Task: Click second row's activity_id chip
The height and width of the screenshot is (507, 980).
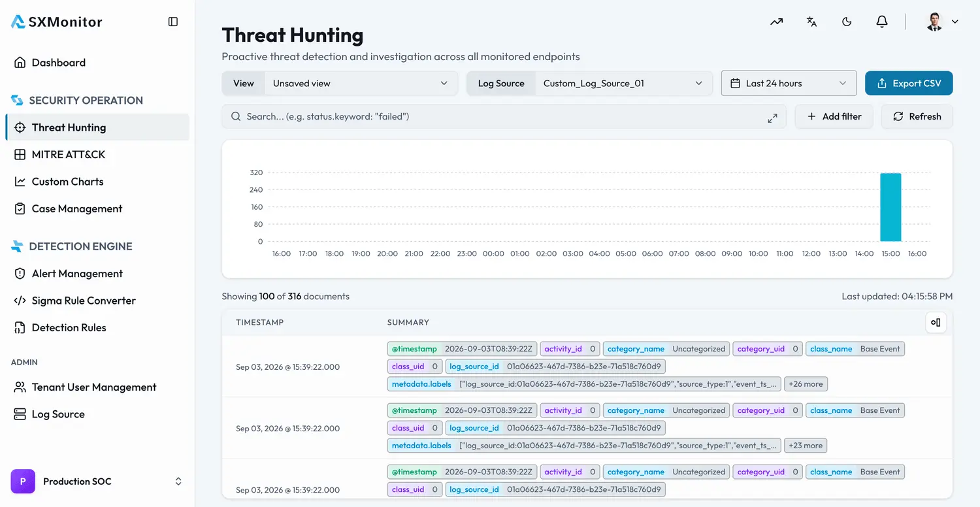Action: click(570, 410)
